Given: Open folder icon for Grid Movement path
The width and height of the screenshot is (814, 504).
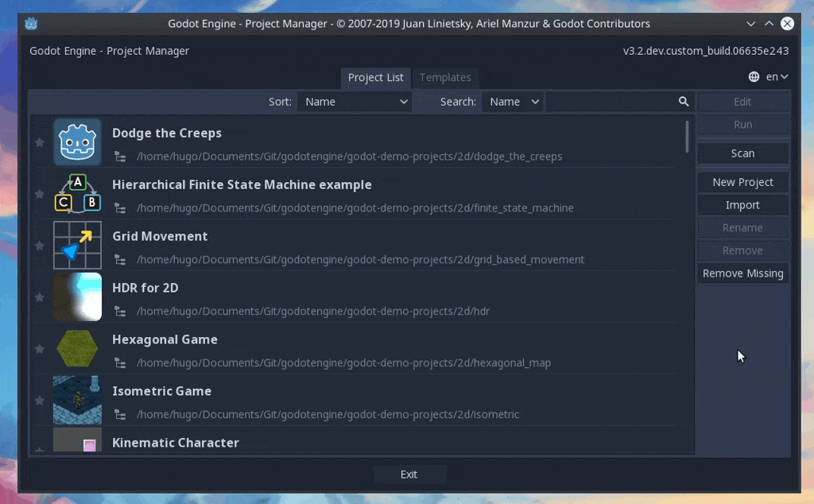Looking at the screenshot, I should point(120,260).
